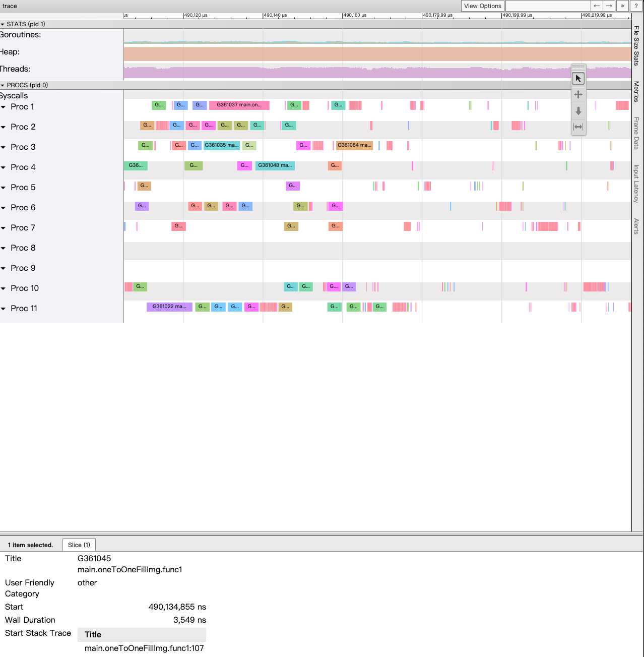Collapse the Proc 4 row

(x=4, y=167)
